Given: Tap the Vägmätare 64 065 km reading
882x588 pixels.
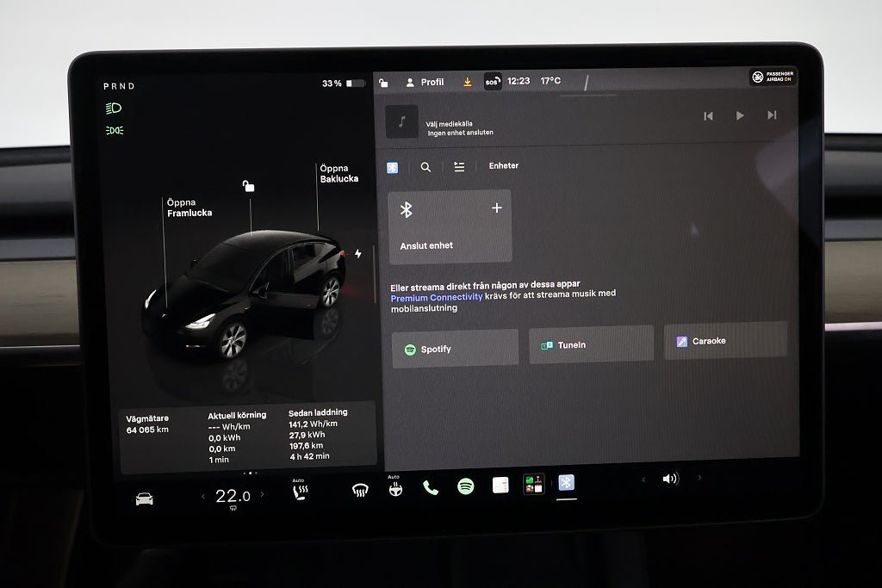Looking at the screenshot, I should [x=147, y=424].
